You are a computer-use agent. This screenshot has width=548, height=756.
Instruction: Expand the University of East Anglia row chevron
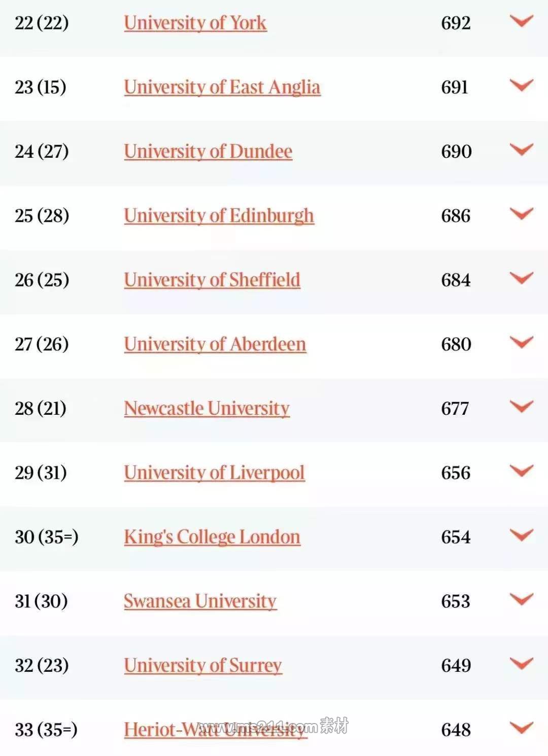click(522, 85)
